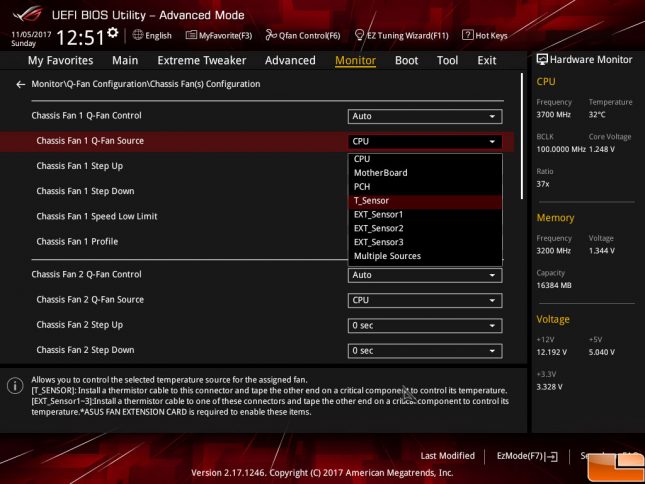Choose MotherBoard from source list
This screenshot has height=484, width=645.
click(425, 173)
